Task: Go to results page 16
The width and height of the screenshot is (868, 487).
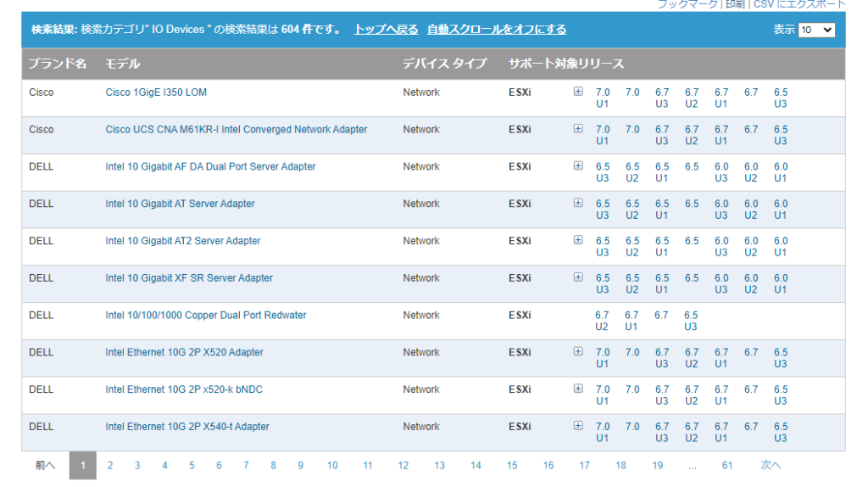Action: coord(548,466)
